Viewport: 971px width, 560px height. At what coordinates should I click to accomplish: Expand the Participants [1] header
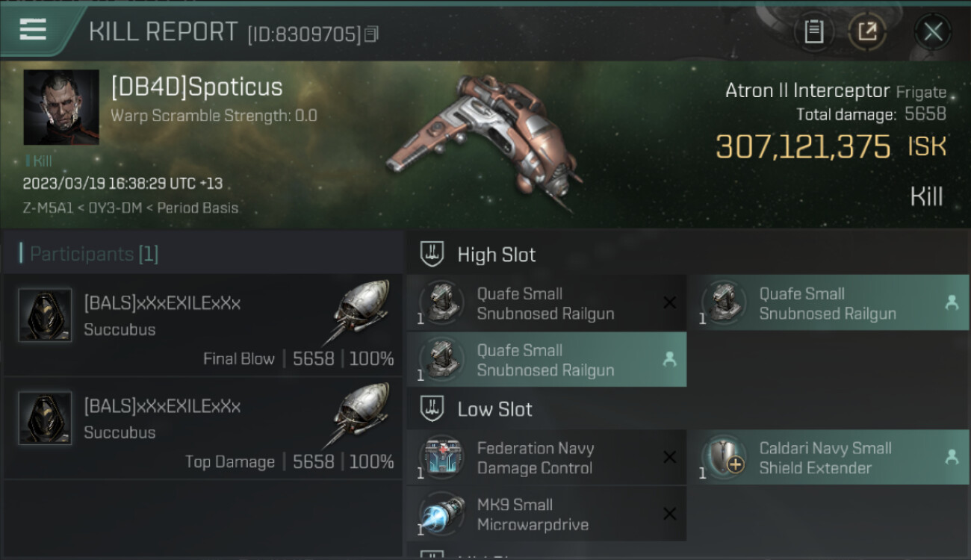click(203, 254)
